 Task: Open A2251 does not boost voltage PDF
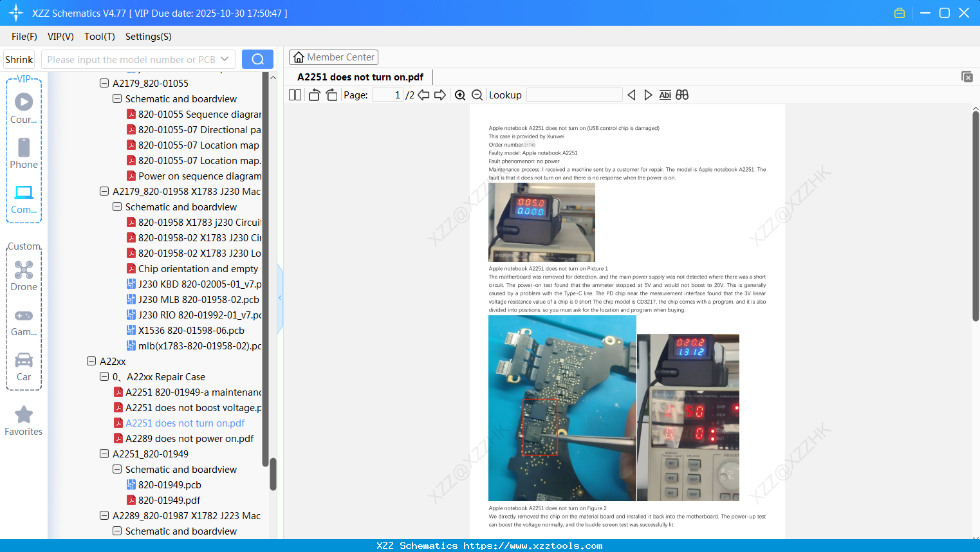click(x=187, y=407)
